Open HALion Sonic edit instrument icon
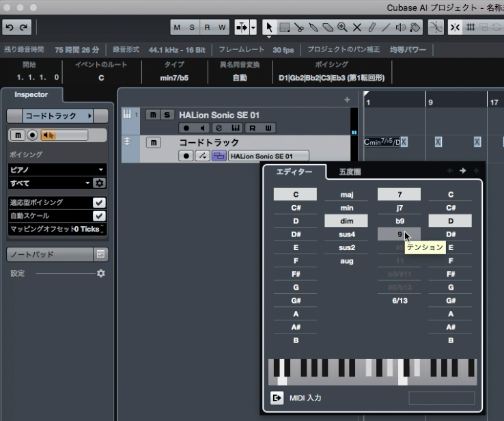This screenshot has width=504, height=421. coord(219,128)
